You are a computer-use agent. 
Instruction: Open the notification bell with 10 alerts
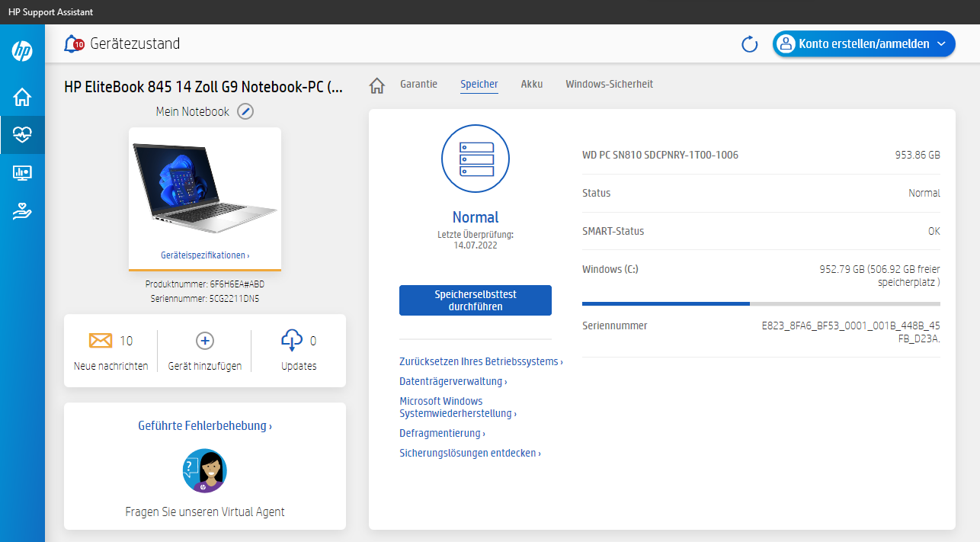tap(74, 44)
